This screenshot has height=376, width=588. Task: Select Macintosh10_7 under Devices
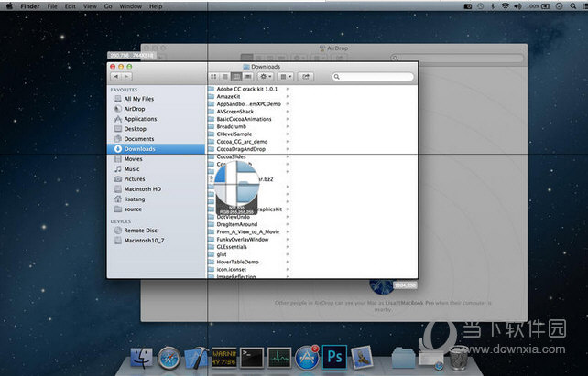(144, 241)
